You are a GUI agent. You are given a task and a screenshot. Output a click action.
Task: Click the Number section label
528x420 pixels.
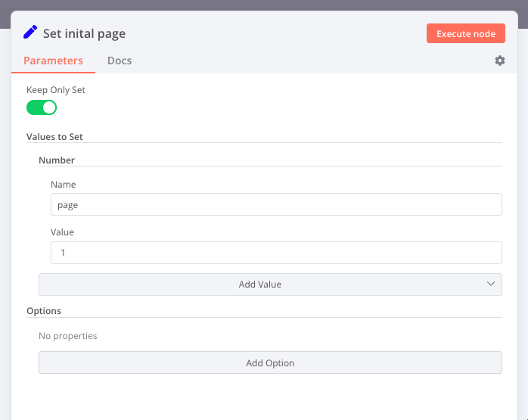pyautogui.click(x=57, y=160)
